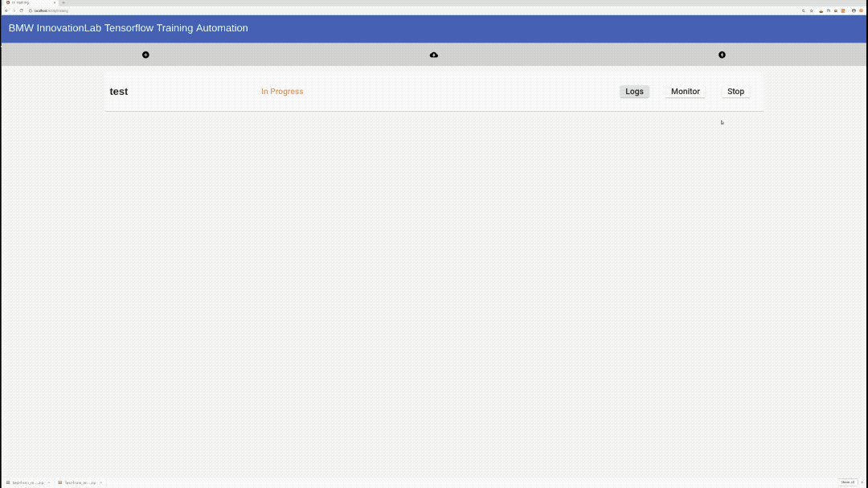This screenshot has width=868, height=488.
Task: Click the cloud download icon in the toolbar
Action: click(x=434, y=55)
